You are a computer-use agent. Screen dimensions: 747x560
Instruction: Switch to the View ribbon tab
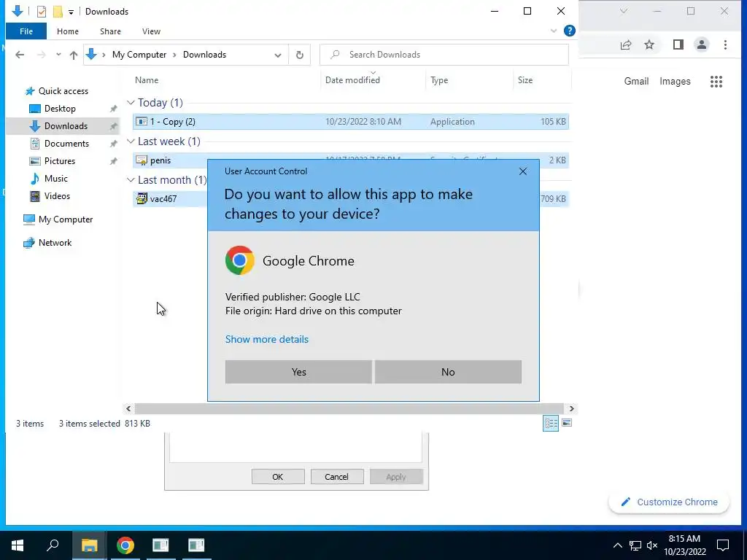pos(151,31)
